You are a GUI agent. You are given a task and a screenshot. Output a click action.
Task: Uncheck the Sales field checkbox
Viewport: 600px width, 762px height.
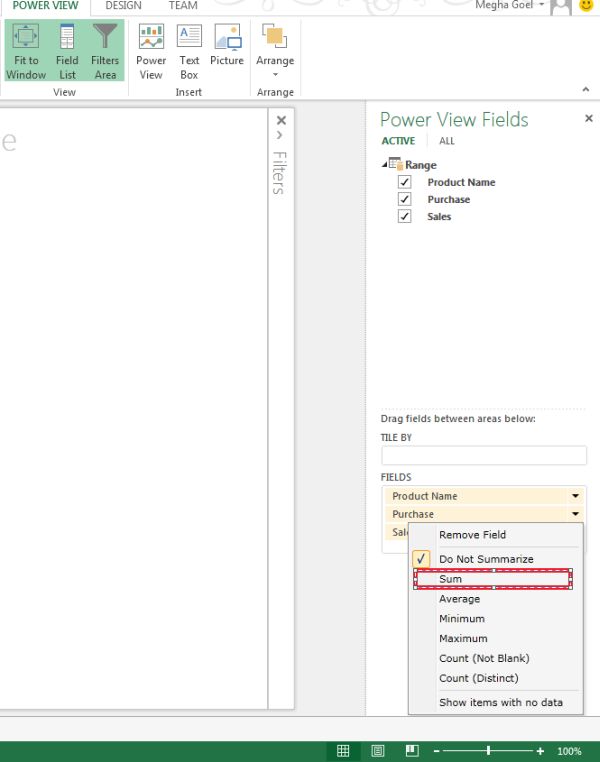[404, 216]
